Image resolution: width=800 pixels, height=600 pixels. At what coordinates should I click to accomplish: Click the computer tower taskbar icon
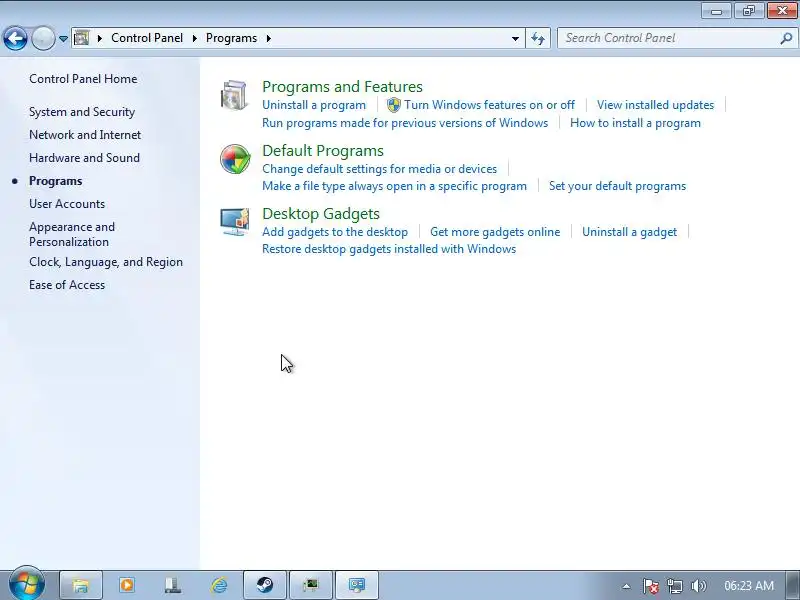click(x=173, y=585)
